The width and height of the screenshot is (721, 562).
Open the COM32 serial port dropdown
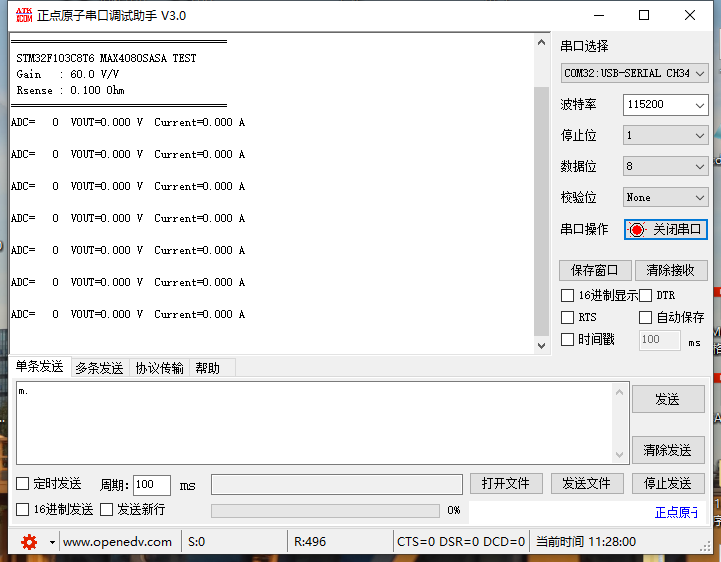pos(634,73)
